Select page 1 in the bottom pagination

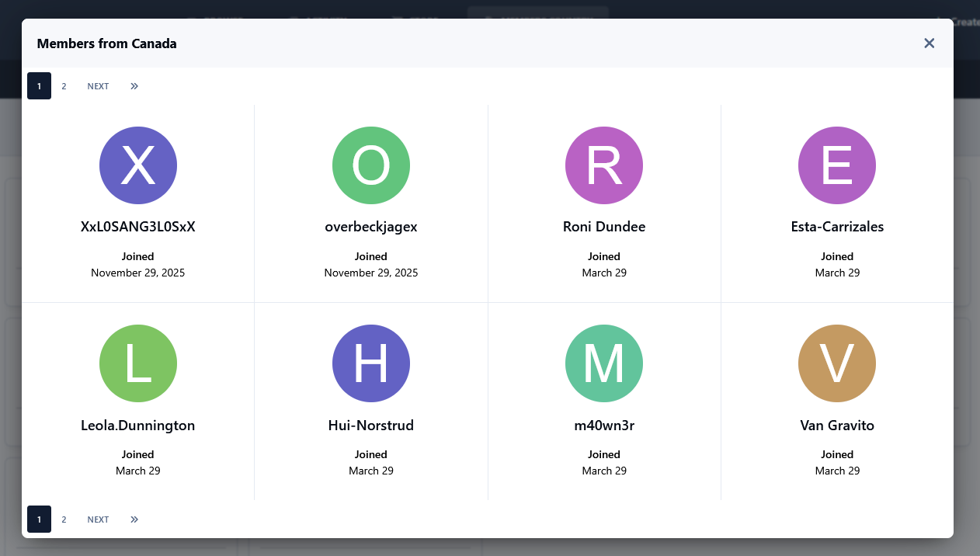coord(39,520)
